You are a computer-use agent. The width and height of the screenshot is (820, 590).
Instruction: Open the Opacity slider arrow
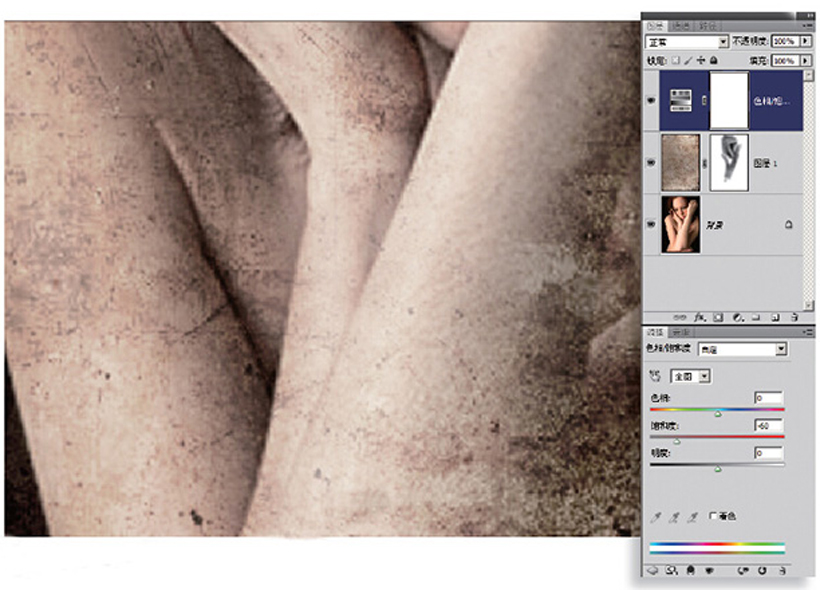pyautogui.click(x=806, y=41)
